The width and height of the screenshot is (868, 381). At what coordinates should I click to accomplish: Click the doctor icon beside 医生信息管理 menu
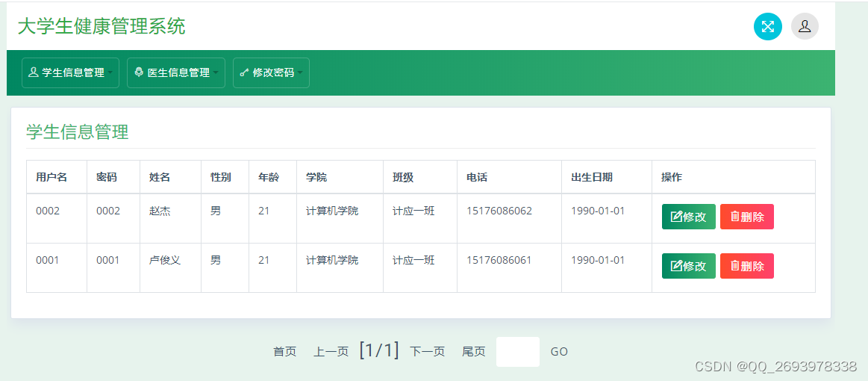point(139,72)
